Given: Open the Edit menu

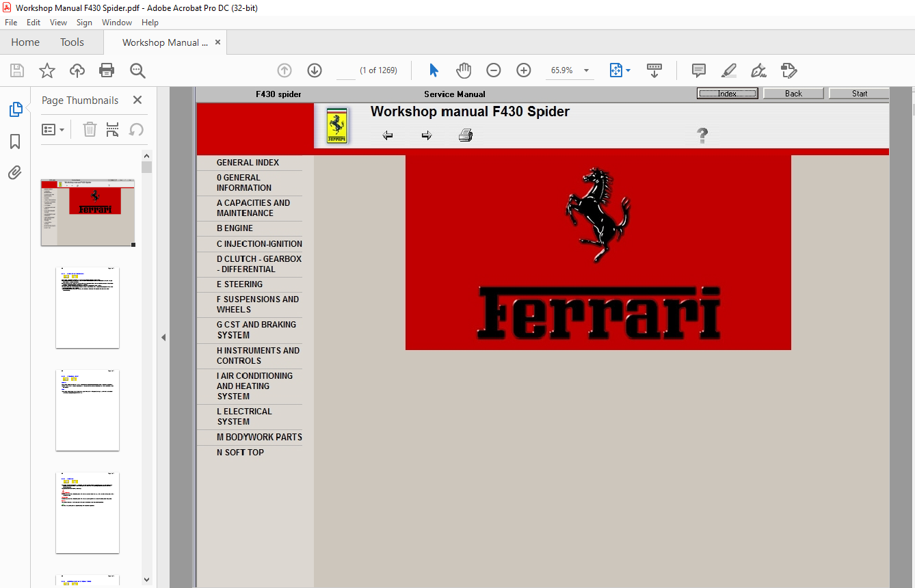Looking at the screenshot, I should pyautogui.click(x=34, y=23).
